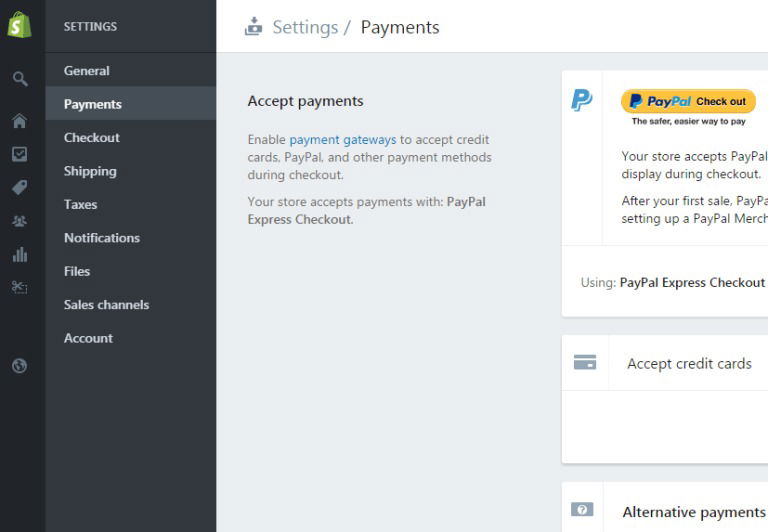
Task: Open Online Store via globe icon
Action: coord(20,365)
